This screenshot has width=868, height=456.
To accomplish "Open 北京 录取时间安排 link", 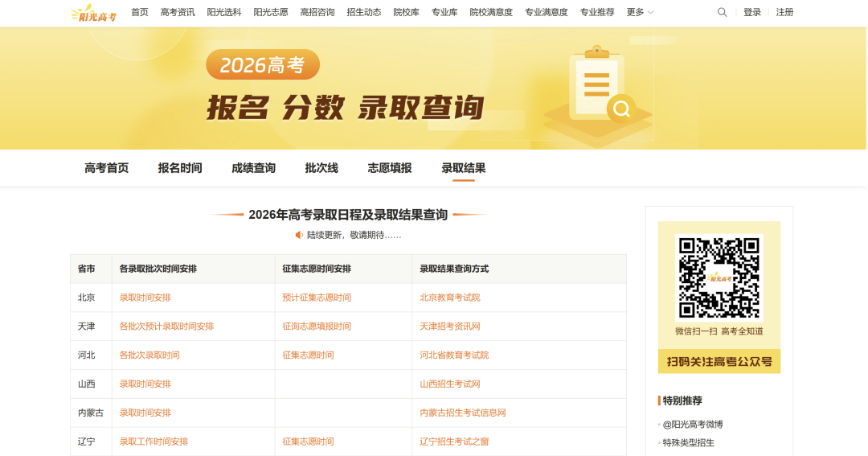I will point(145,298).
